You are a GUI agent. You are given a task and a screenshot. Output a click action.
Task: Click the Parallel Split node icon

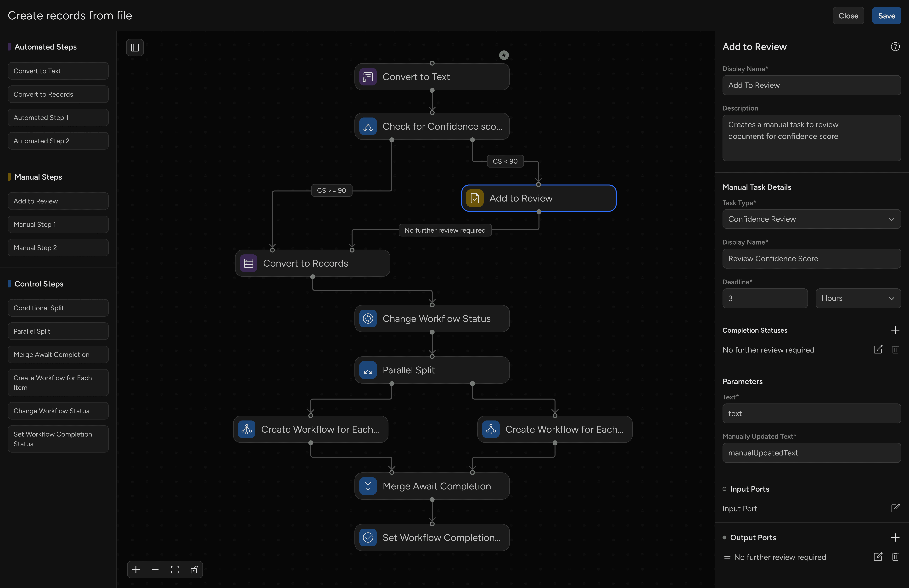368,370
